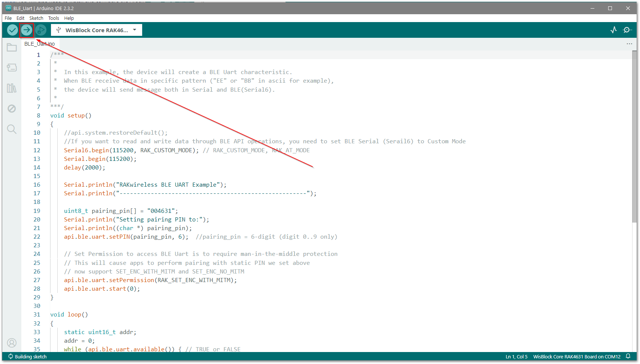The width and height of the screenshot is (640, 364).
Task: Click the Arduino IDE title bar logo
Action: [8, 8]
